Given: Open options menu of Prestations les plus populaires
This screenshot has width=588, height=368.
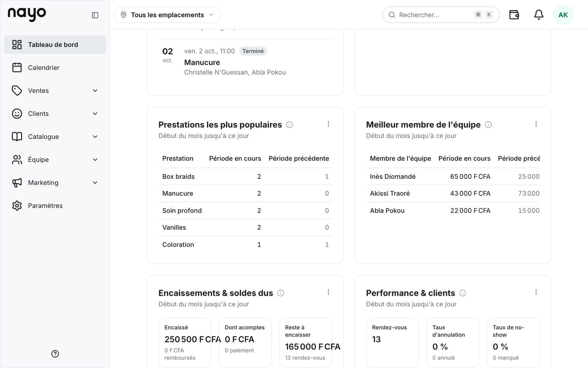Looking at the screenshot, I should (x=329, y=124).
